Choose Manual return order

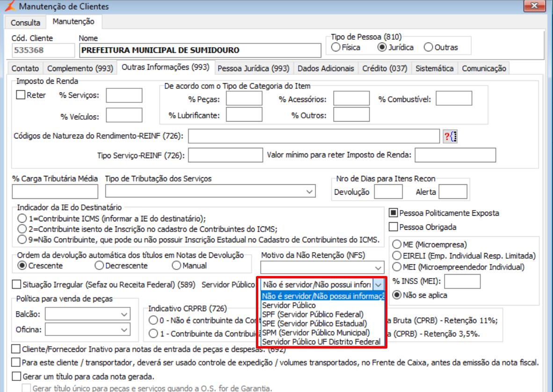coord(176,265)
